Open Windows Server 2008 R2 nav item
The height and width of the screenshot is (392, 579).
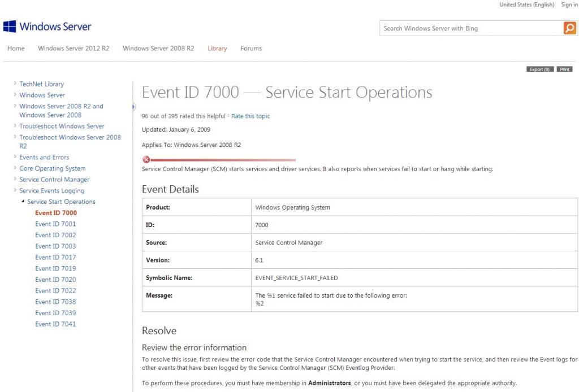click(x=158, y=49)
